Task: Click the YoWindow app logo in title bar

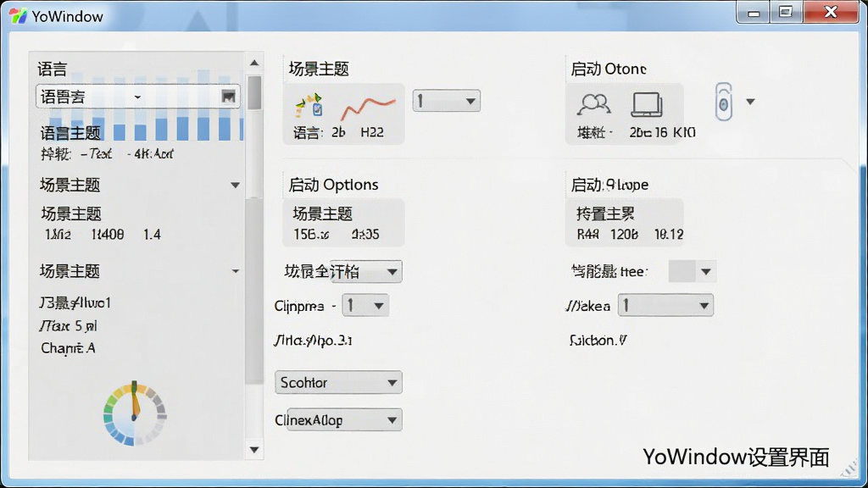Action: [x=19, y=16]
